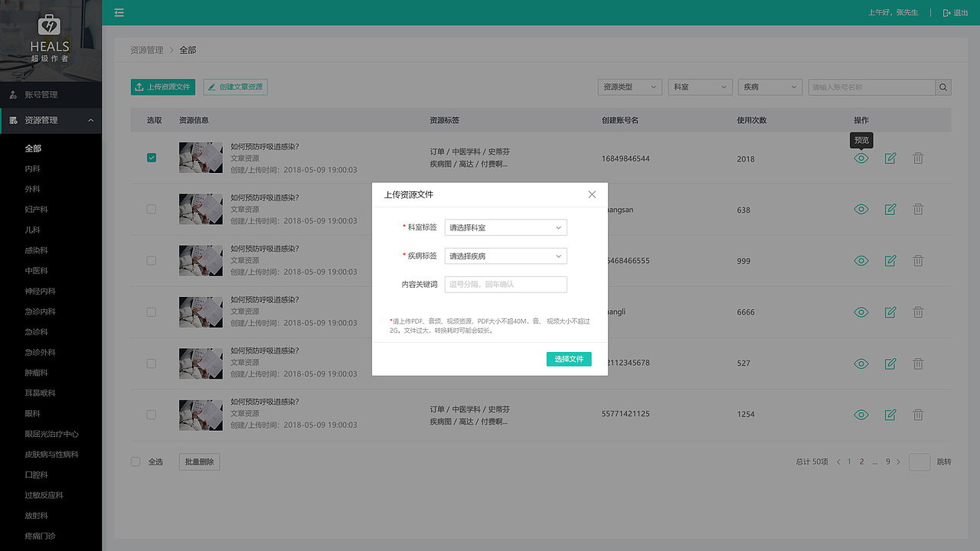Tick the 全选 checkbox
Screen dimensions: 980x551
tap(136, 461)
